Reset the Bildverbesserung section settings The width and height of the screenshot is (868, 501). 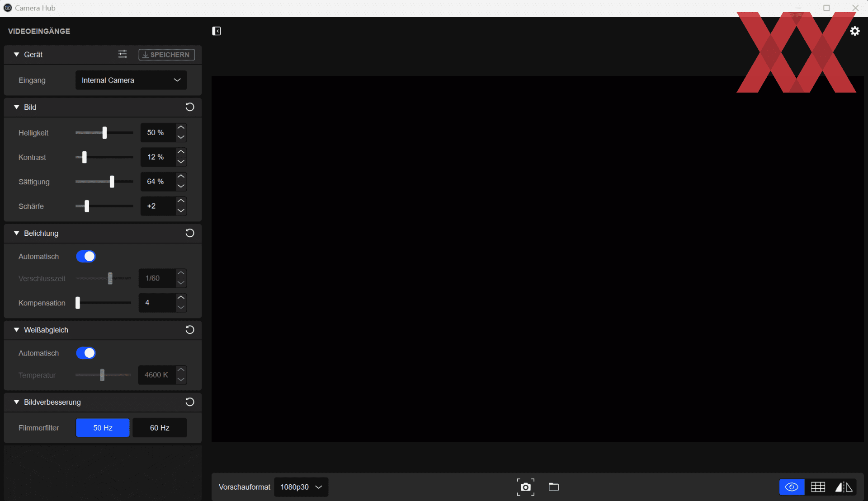tap(190, 402)
